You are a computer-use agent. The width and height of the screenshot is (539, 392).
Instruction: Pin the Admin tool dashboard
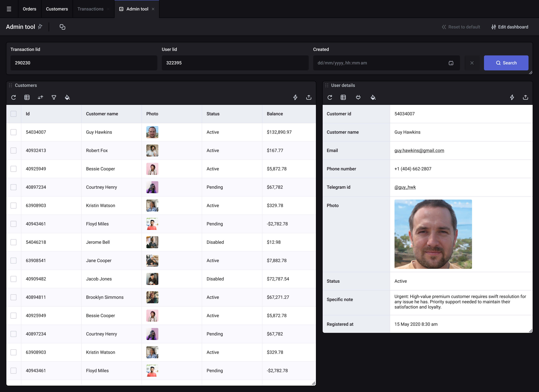click(x=40, y=27)
